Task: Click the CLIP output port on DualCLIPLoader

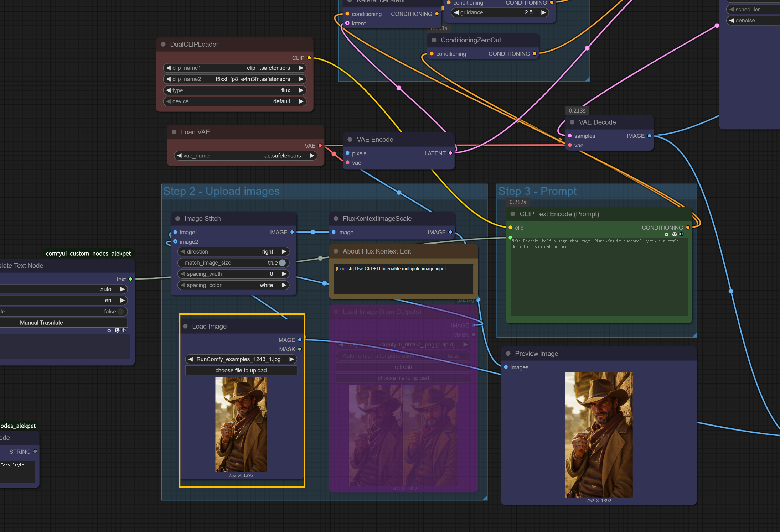Action: (x=309, y=58)
